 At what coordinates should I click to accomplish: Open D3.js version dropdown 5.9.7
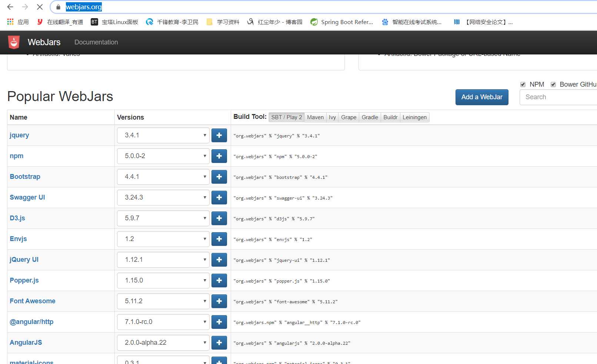click(163, 218)
